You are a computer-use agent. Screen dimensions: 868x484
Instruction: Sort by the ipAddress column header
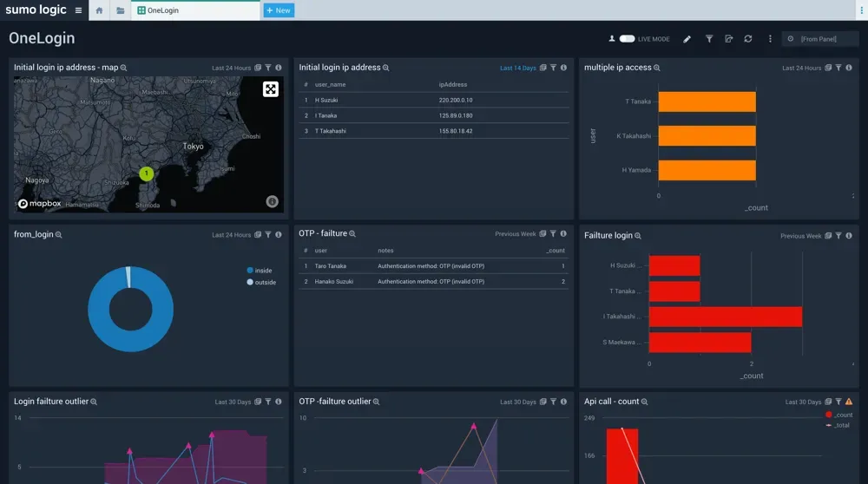point(453,85)
